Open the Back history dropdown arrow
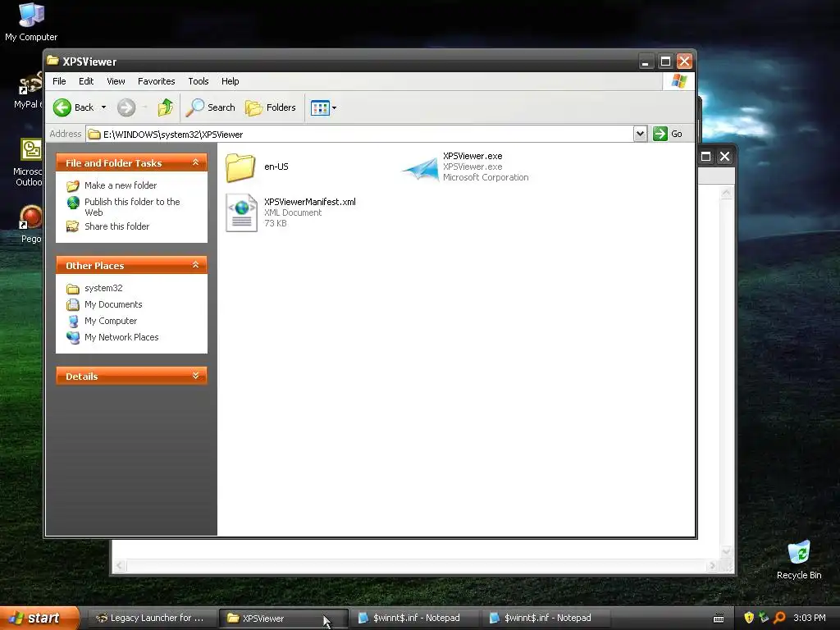The height and width of the screenshot is (630, 840). pos(103,107)
